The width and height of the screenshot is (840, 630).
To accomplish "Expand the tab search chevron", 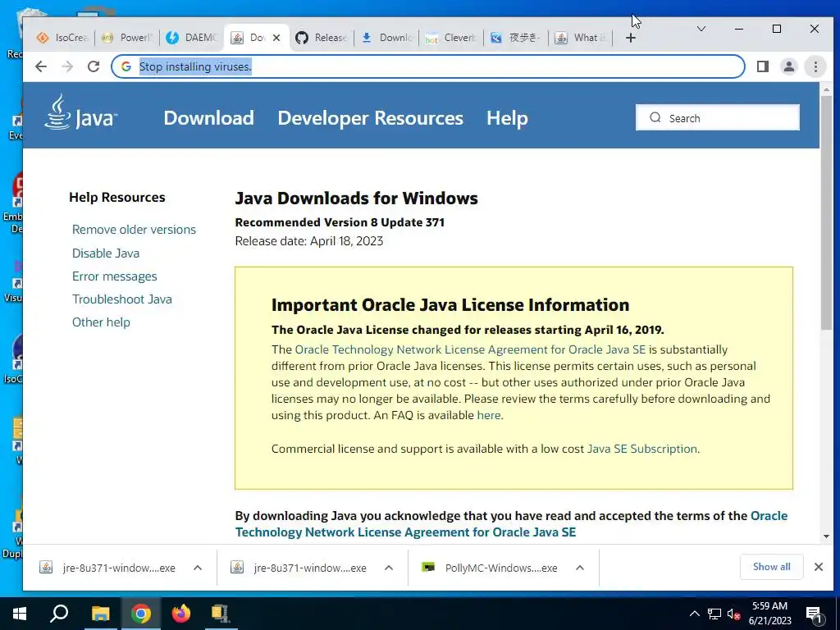I will [701, 29].
